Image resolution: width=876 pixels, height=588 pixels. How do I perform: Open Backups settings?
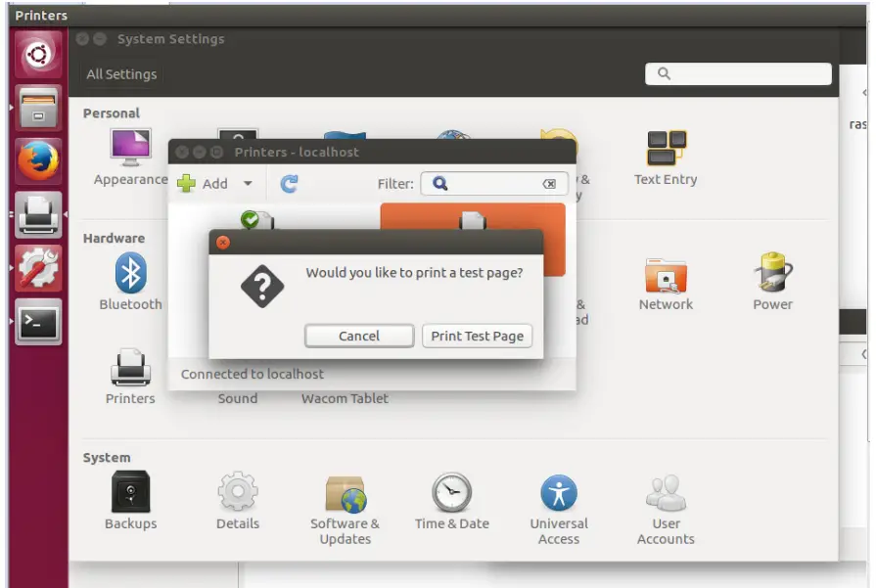point(130,500)
